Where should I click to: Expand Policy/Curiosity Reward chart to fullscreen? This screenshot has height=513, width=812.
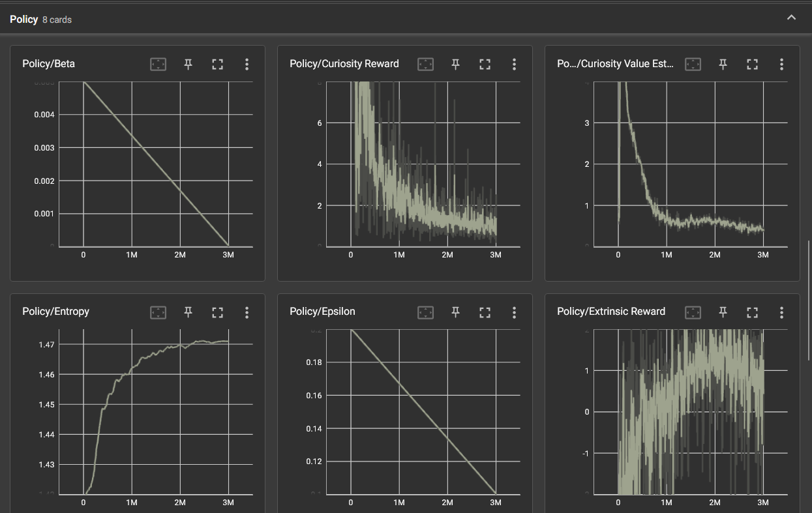485,64
